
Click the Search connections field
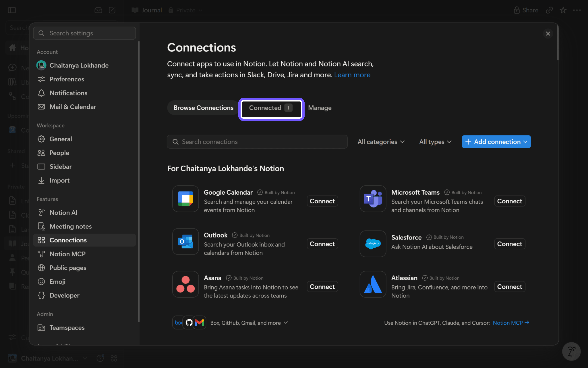(x=257, y=142)
